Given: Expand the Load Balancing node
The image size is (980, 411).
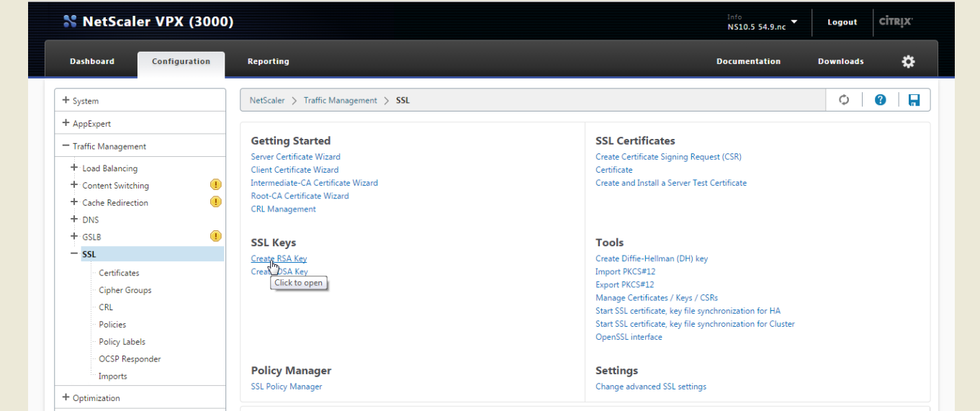Looking at the screenshot, I should 74,168.
